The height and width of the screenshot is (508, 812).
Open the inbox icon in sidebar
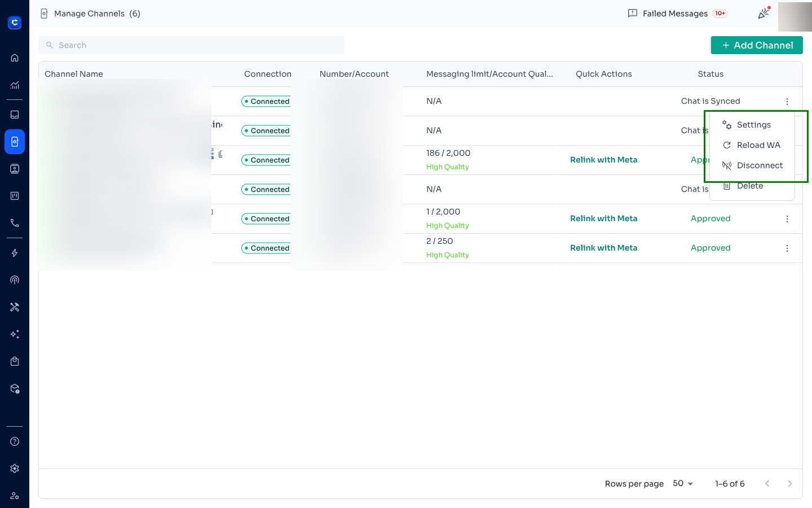15,115
